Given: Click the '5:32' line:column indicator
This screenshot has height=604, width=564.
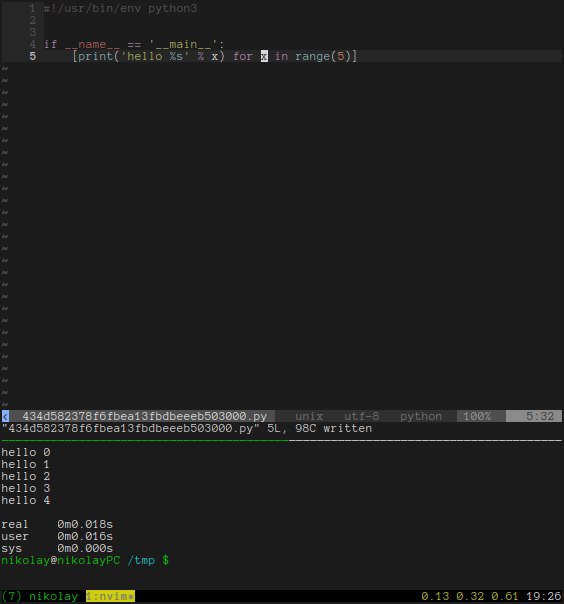Looking at the screenshot, I should (540, 416).
